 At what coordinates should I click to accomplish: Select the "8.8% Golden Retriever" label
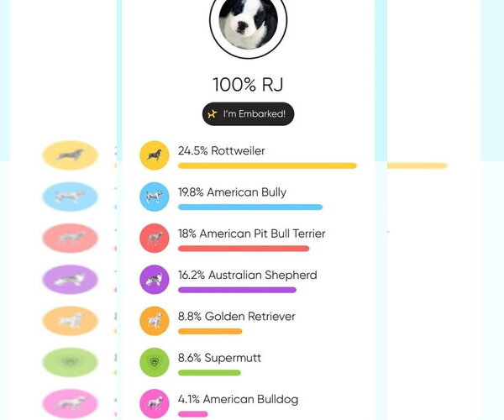236,317
